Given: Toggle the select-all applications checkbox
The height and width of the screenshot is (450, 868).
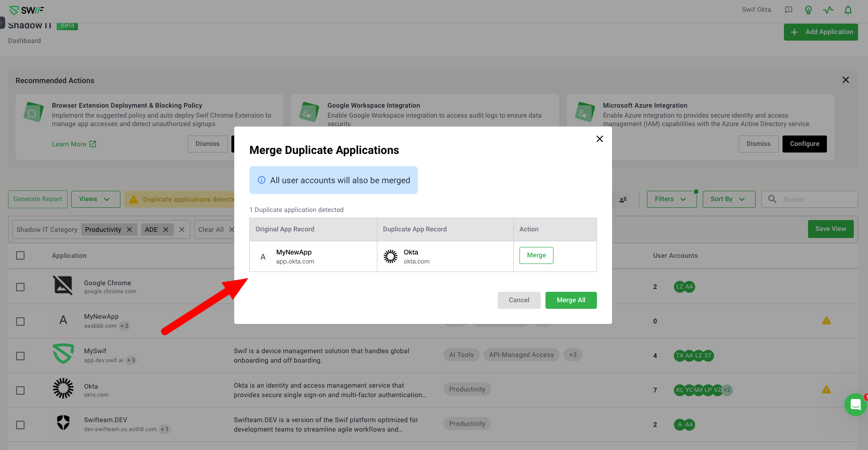Looking at the screenshot, I should click(20, 255).
